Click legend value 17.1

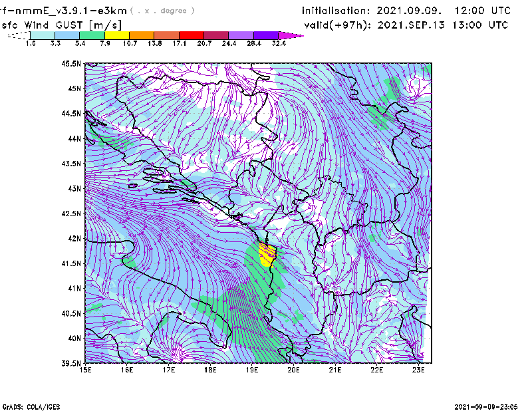(x=179, y=43)
